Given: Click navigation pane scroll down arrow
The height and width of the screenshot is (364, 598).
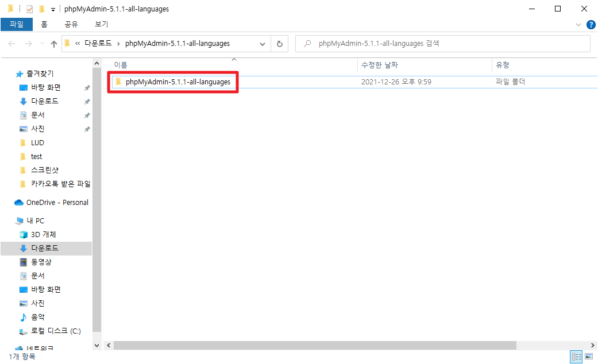Looking at the screenshot, I should click(x=97, y=345).
